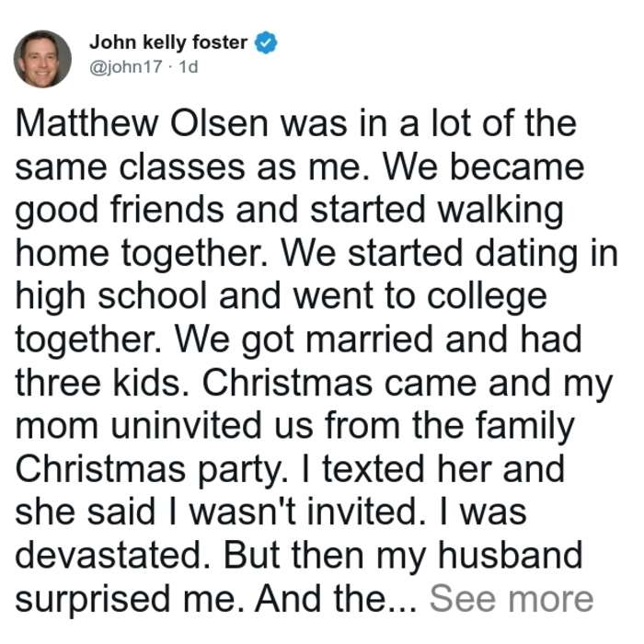Click the word 'uninvited' in post
Image resolution: width=644 pixels, height=644 pixels.
tap(187, 425)
